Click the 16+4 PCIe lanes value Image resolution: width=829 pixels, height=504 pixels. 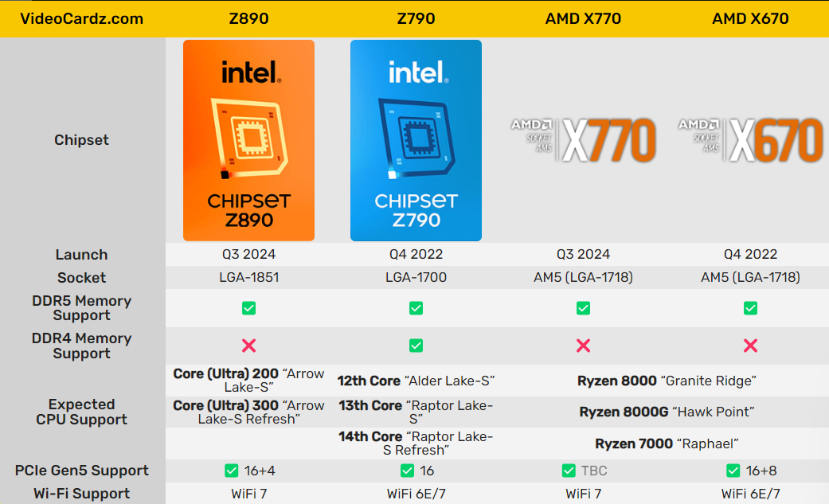259,471
